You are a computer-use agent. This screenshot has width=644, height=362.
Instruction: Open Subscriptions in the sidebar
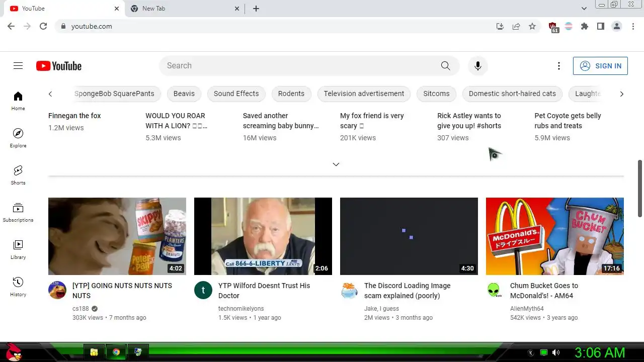click(x=18, y=212)
